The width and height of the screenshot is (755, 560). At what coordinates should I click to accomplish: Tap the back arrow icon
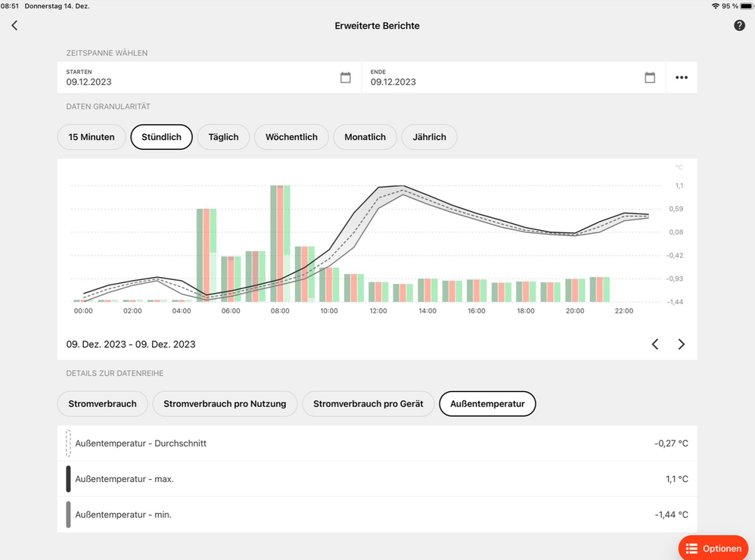click(x=14, y=26)
